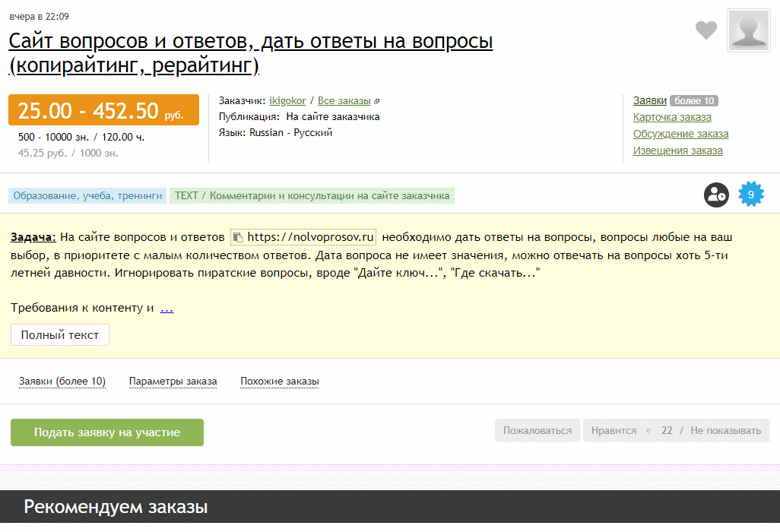Click the 'Язык: Russian - Русский' line
The height and width of the screenshot is (532, 780).
(276, 133)
